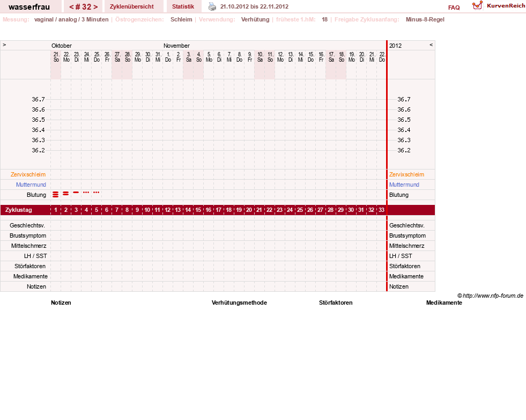The width and height of the screenshot is (526, 420).
Task: Click the left Geschlechtsv. row label
Action: pyautogui.click(x=27, y=225)
